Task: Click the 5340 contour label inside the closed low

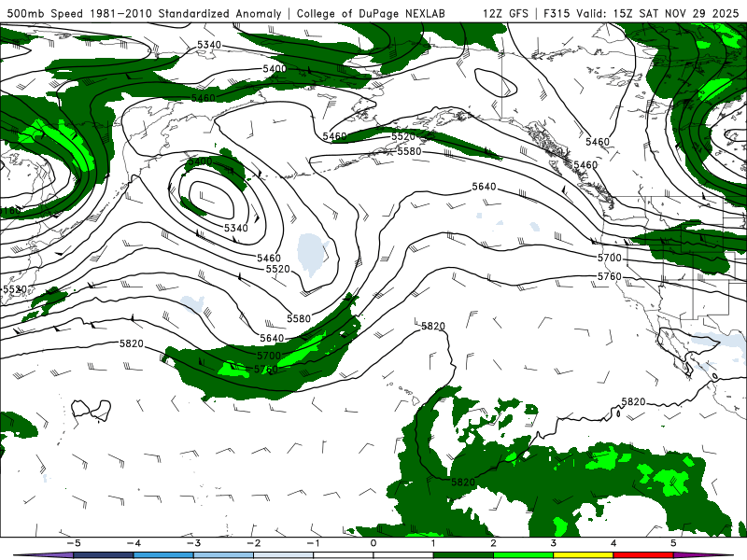Action: click(236, 228)
